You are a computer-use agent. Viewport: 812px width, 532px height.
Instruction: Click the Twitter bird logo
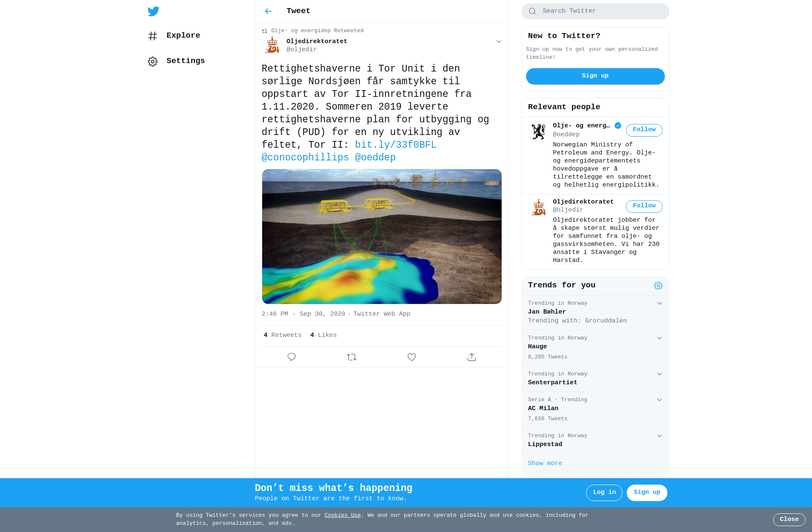pos(154,11)
